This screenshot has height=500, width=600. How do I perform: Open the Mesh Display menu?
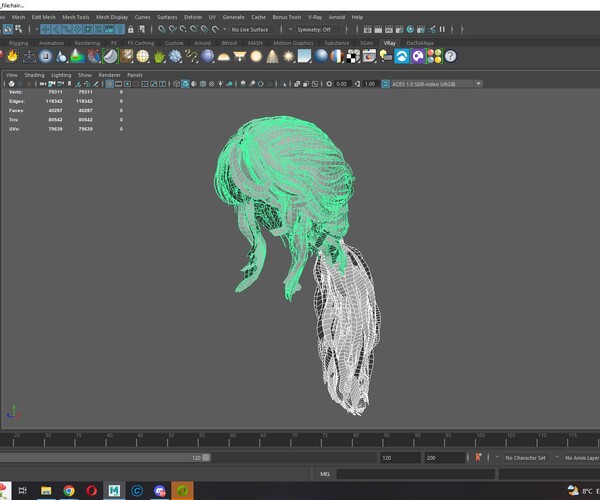click(112, 17)
